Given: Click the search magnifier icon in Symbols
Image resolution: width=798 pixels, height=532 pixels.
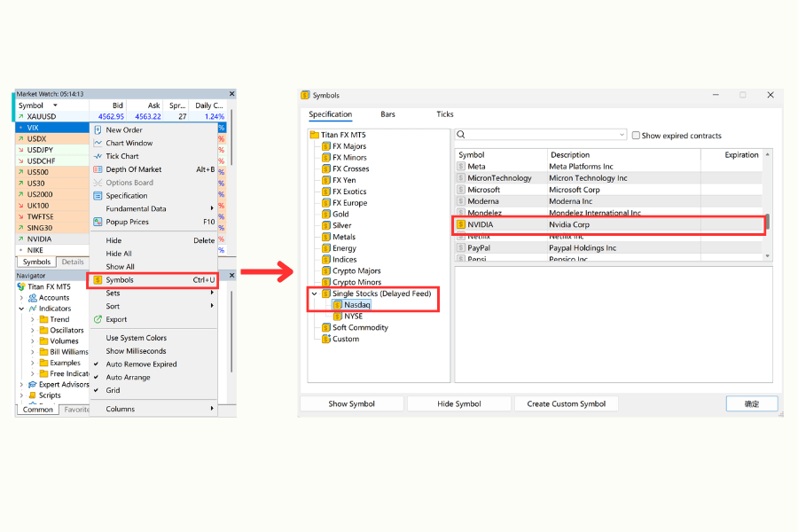Looking at the screenshot, I should point(461,135).
